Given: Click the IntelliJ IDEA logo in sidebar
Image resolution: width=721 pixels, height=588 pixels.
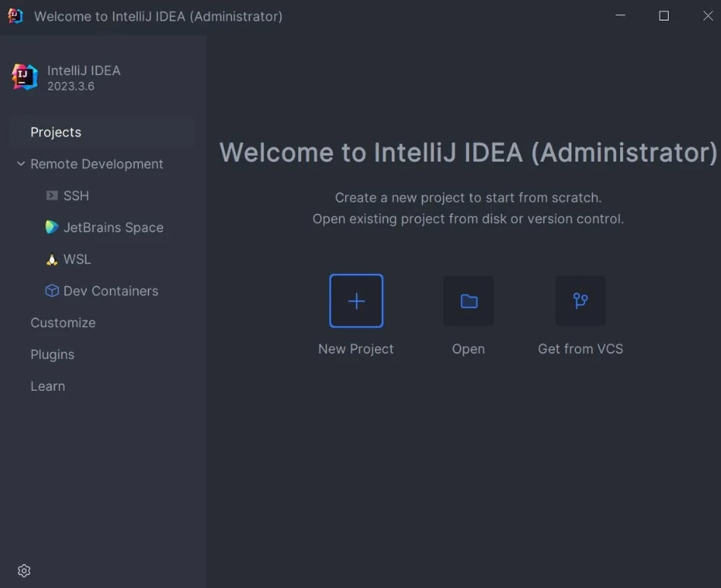Looking at the screenshot, I should (x=24, y=77).
